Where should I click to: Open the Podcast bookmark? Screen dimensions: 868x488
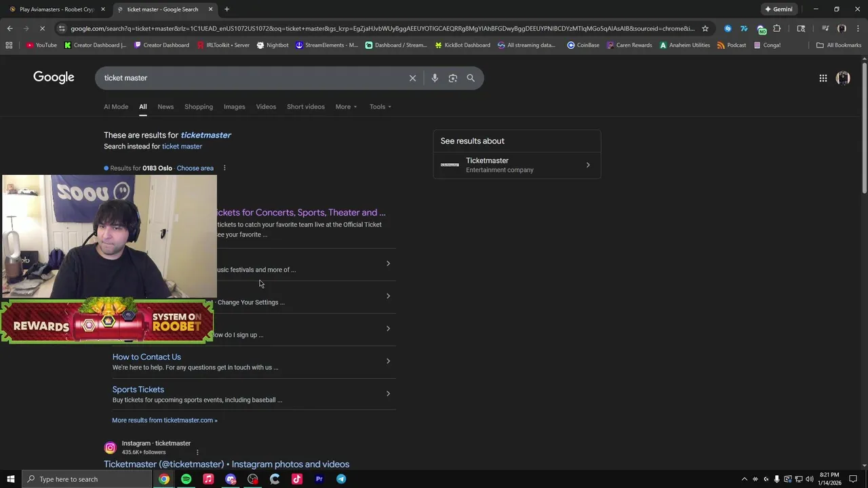tap(732, 45)
